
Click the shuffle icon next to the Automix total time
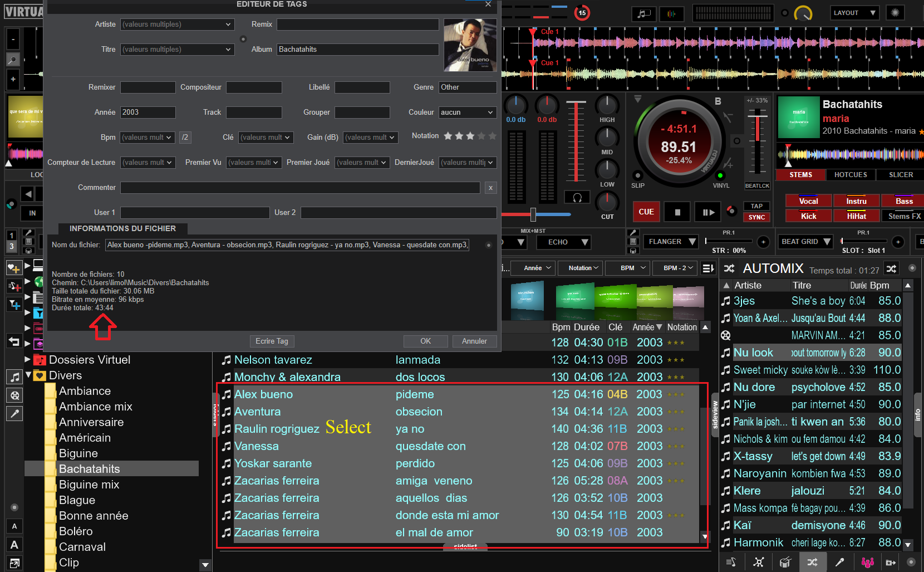(891, 268)
